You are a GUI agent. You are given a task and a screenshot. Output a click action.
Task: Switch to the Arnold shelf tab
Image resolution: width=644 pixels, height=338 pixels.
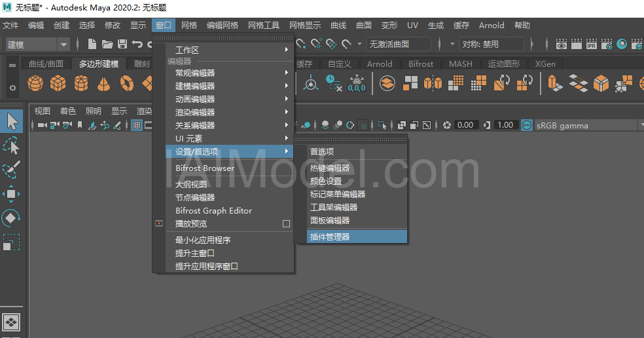[380, 64]
